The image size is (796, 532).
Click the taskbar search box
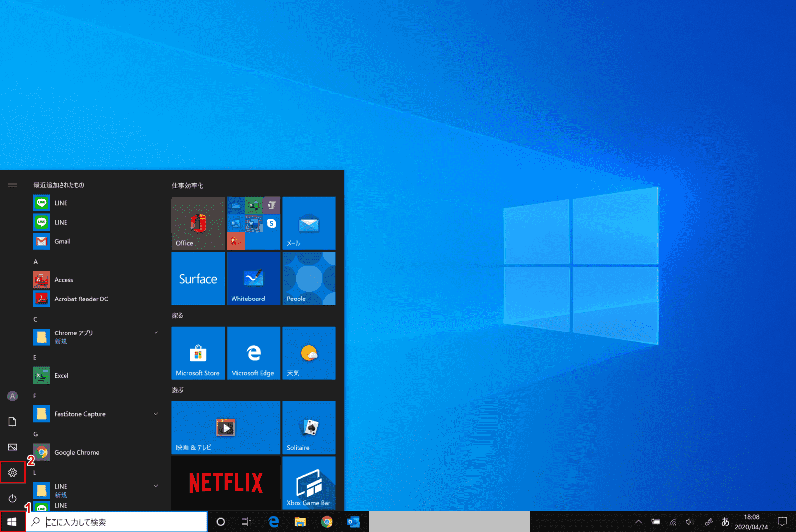click(x=117, y=522)
